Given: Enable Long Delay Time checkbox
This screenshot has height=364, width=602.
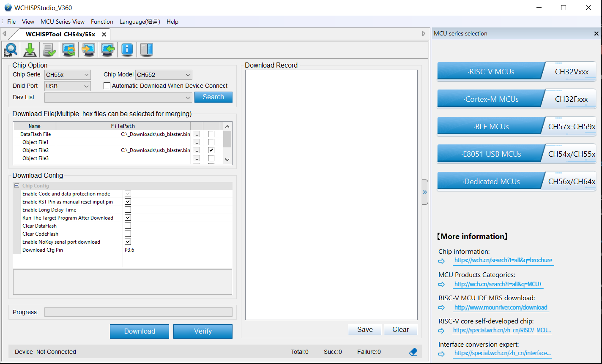Looking at the screenshot, I should click(128, 210).
